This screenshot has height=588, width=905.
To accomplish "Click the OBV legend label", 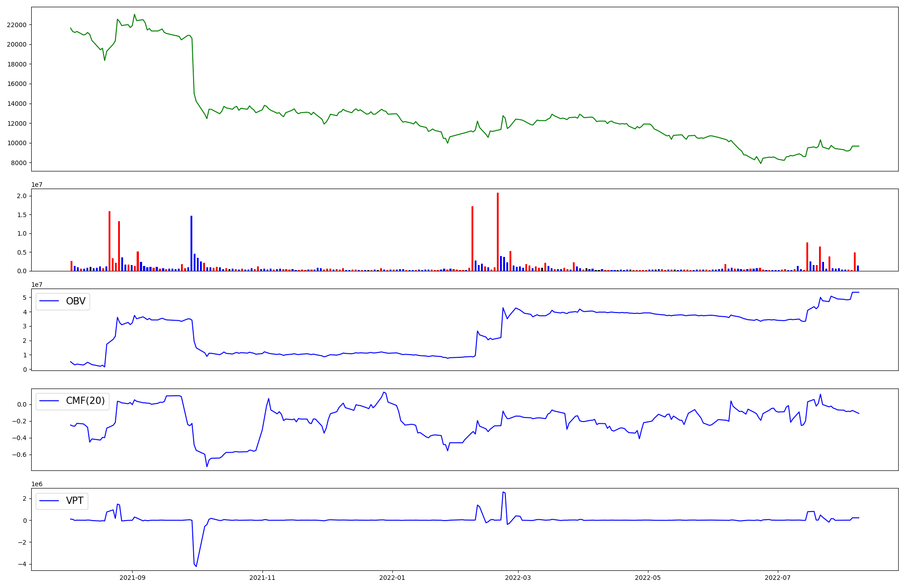I will pos(76,301).
